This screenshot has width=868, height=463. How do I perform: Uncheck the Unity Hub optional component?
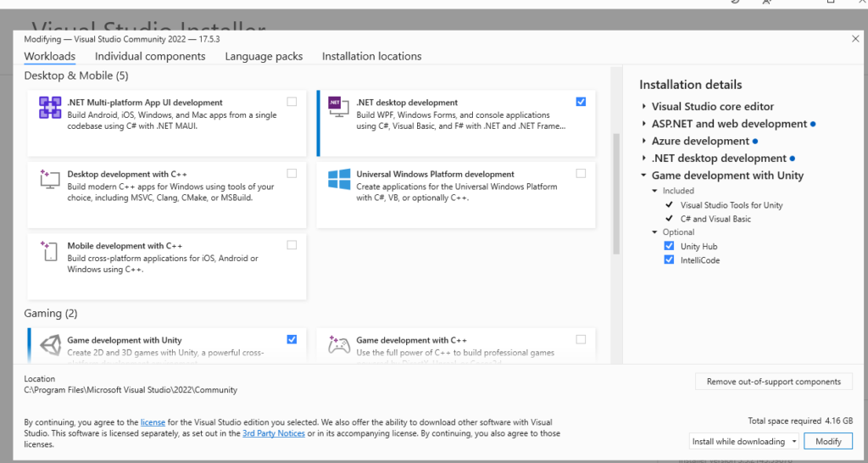pos(670,246)
